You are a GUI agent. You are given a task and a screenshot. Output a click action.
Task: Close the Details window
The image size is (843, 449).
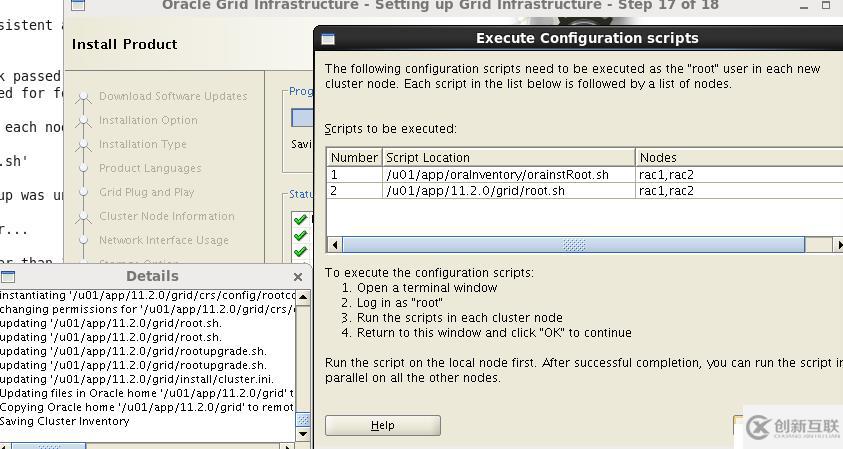click(x=298, y=277)
